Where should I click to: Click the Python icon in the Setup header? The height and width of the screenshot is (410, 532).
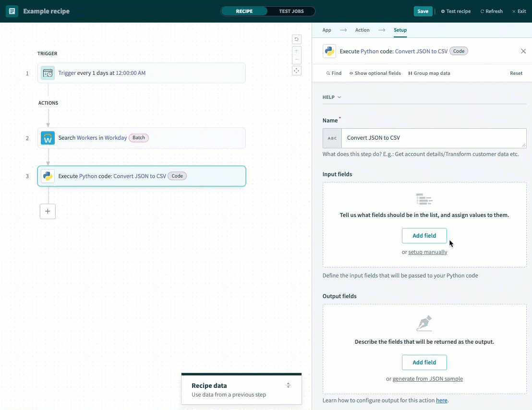329,51
